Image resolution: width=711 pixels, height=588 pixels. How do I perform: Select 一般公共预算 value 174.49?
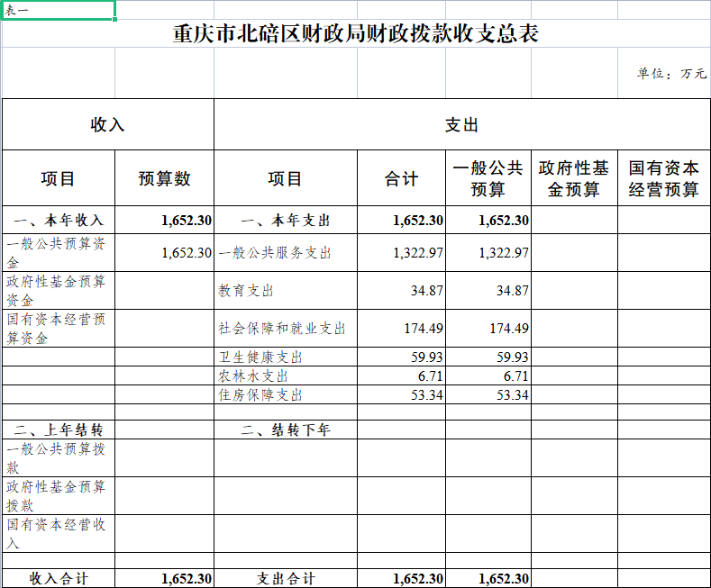488,329
